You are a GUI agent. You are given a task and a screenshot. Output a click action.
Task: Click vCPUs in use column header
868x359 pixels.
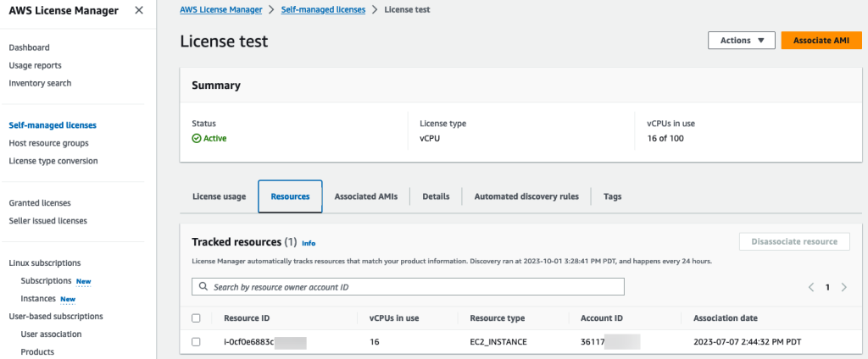394,318
